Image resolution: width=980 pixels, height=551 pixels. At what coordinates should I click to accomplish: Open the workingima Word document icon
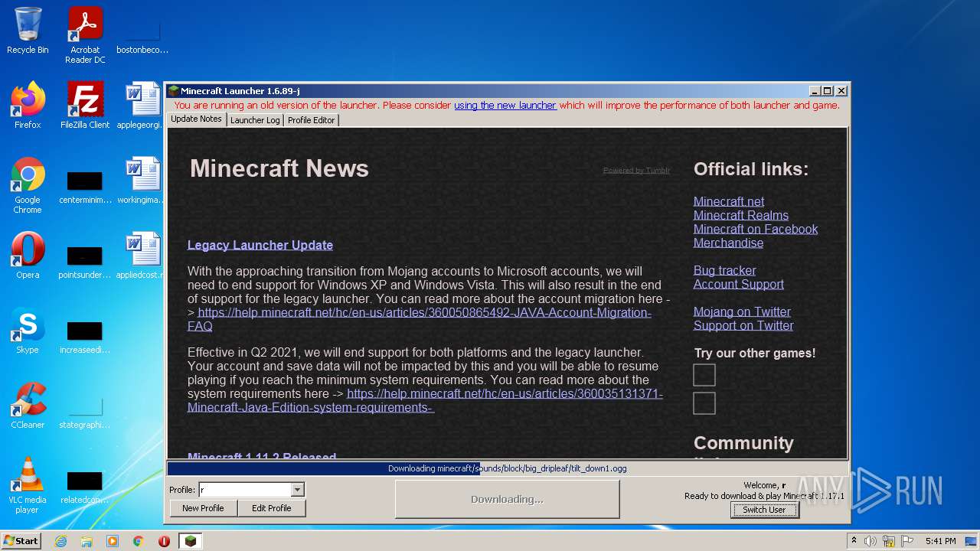(x=142, y=181)
